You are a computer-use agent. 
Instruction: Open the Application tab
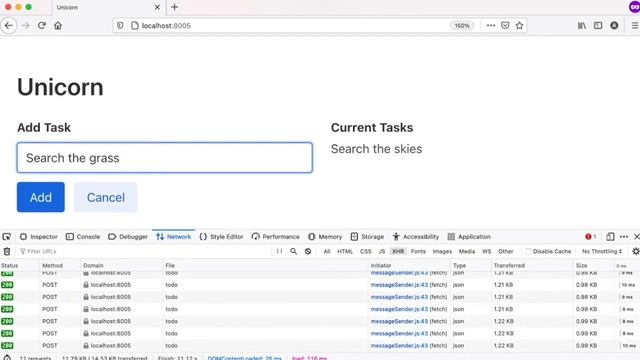coord(469,237)
